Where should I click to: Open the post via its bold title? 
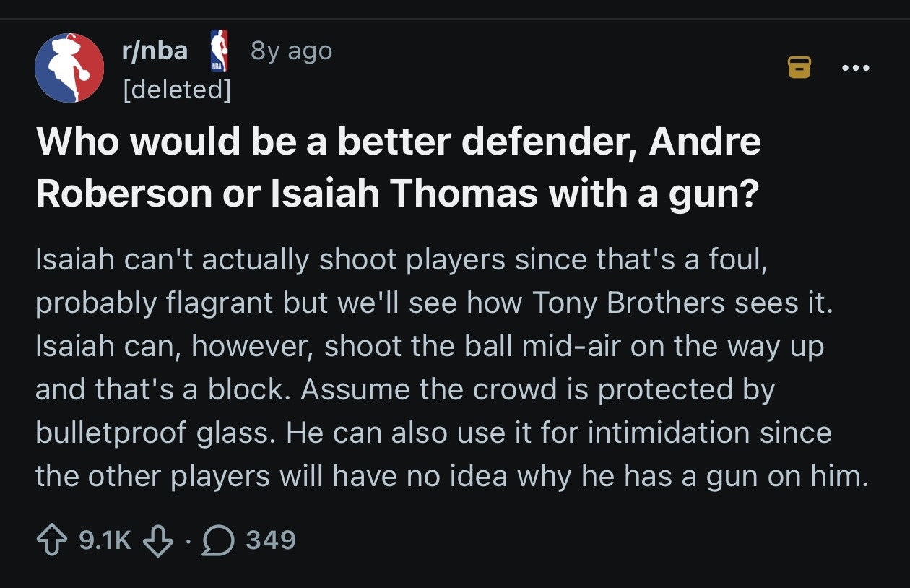click(x=397, y=168)
